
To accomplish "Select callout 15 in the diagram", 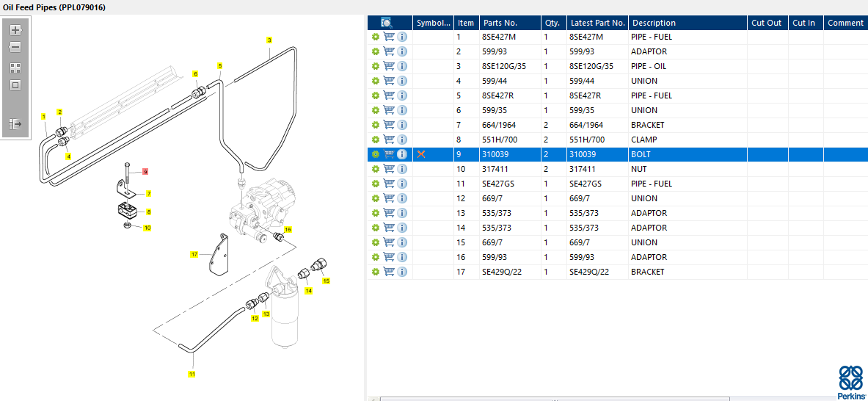I will (326, 281).
